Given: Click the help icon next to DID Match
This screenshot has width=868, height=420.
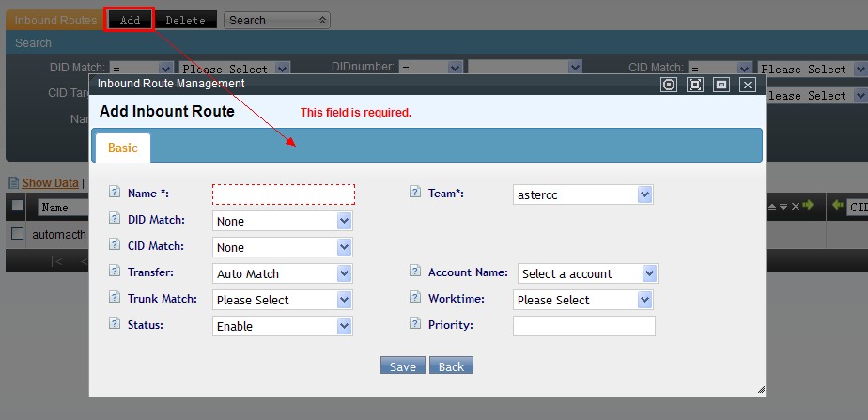Looking at the screenshot, I should pos(115,219).
